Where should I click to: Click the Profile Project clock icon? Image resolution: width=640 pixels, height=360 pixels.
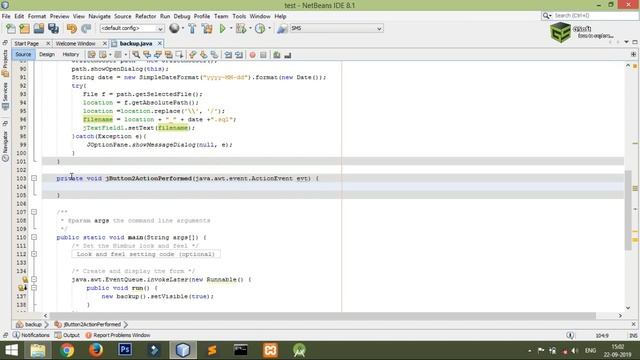[x=260, y=29]
